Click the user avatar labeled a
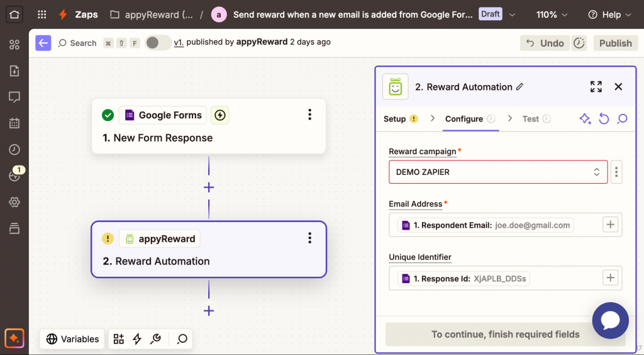Viewport: 644px width, 355px height. point(218,15)
